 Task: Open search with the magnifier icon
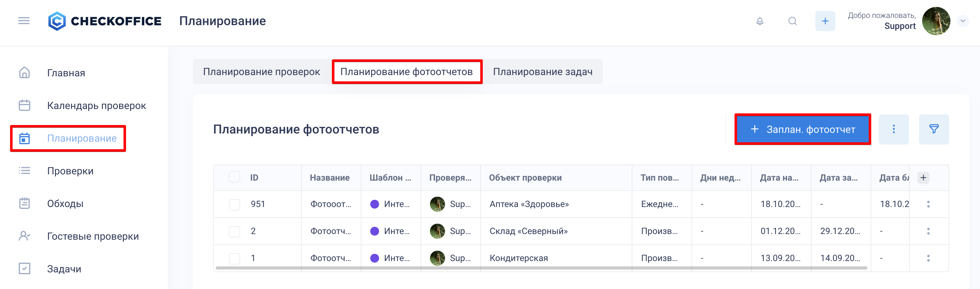point(792,21)
